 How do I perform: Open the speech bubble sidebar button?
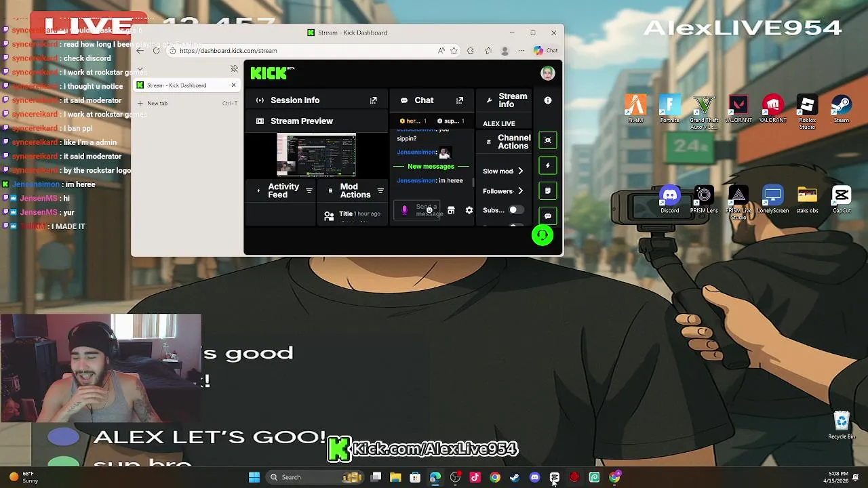pos(548,216)
